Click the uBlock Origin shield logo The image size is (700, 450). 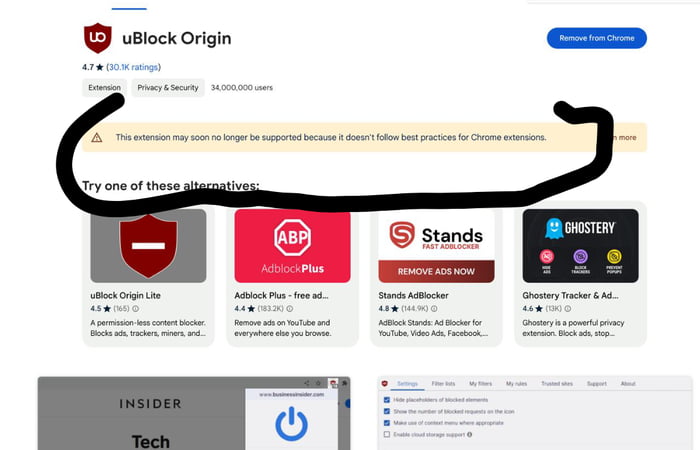98,38
